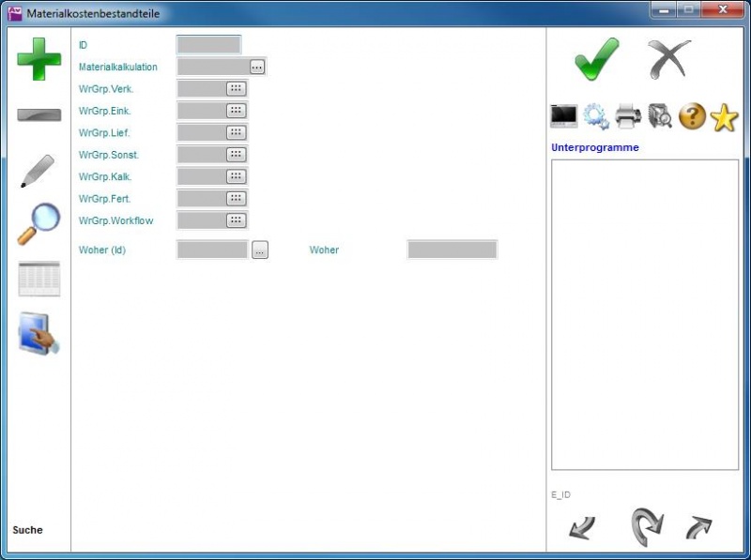
Task: Click the Unterprogramme list box
Action: tap(644, 314)
